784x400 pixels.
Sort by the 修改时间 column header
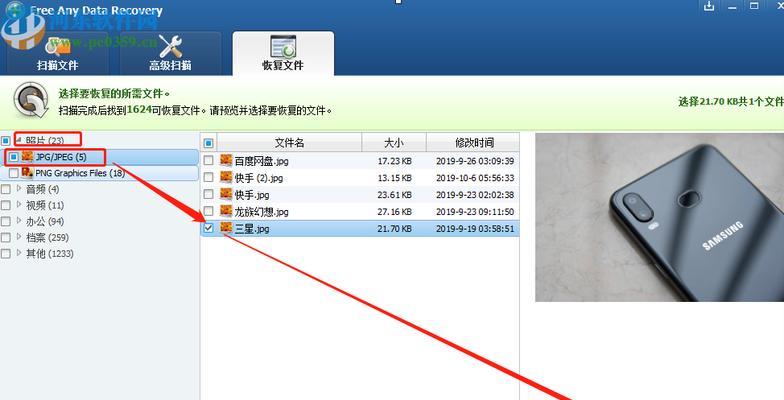pos(473,143)
